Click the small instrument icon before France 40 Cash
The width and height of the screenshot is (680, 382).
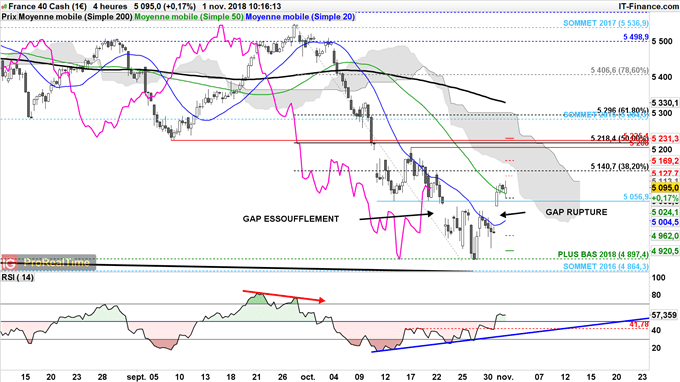(4, 7)
